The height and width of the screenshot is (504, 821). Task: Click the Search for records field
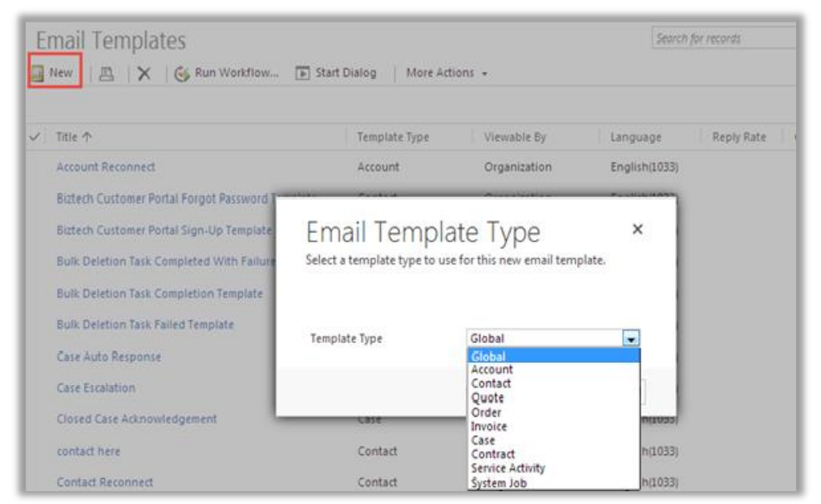pos(724,38)
